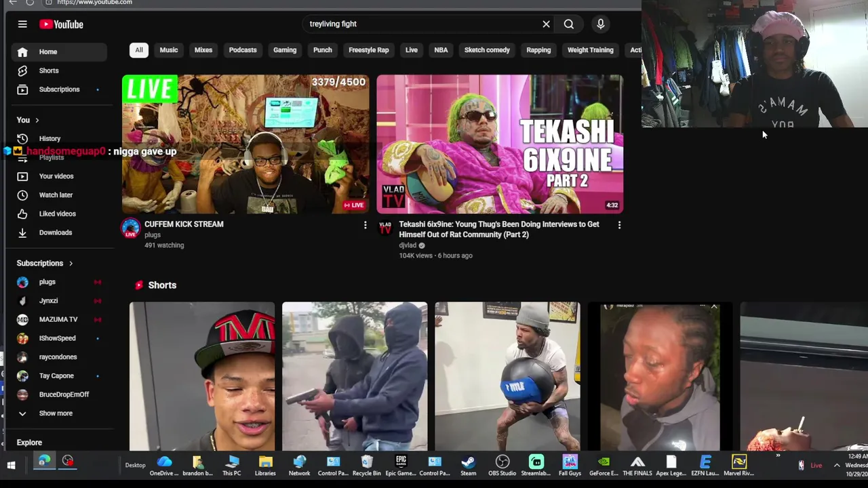Go to Home in the sidebar
The width and height of the screenshot is (868, 488).
[x=59, y=52]
